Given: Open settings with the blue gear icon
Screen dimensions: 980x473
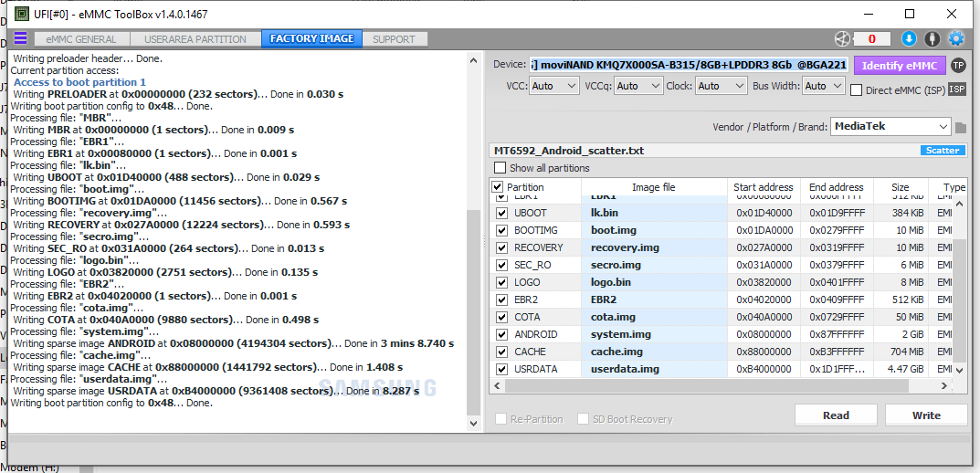Looking at the screenshot, I should pos(956,38).
